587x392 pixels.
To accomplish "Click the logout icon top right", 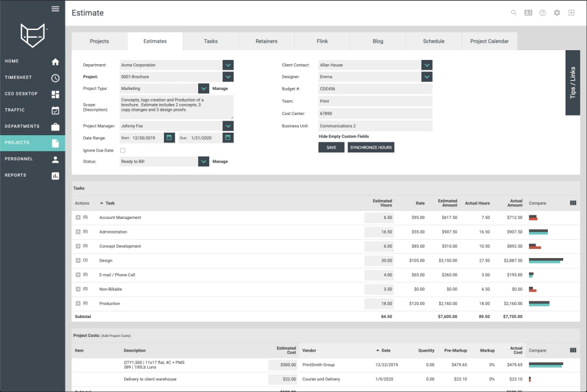I will coord(571,12).
